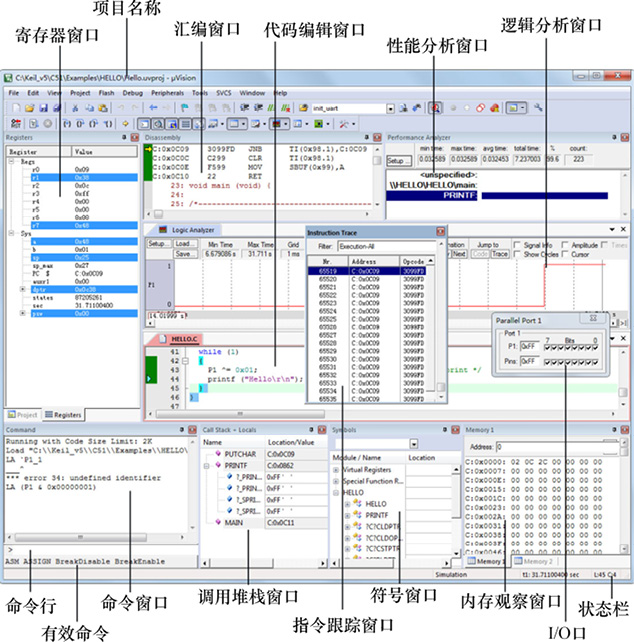634x642 pixels.
Task: Toggle the Show Cycles checkbox
Action: click(x=515, y=254)
